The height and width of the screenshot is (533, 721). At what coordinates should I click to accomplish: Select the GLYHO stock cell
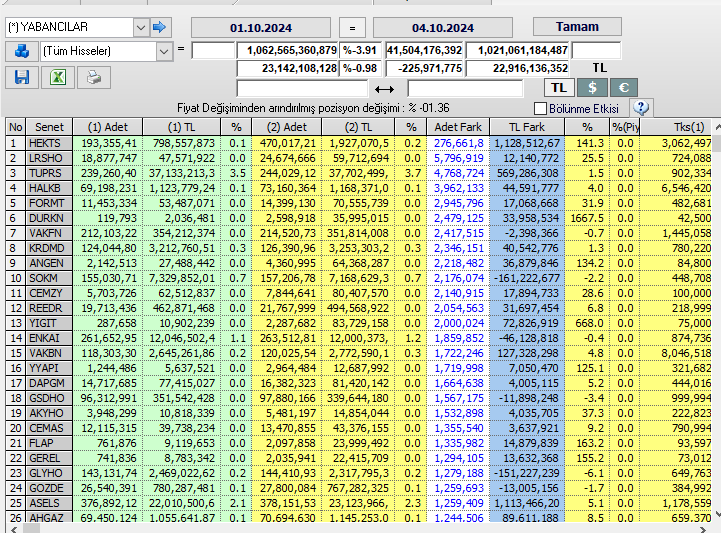click(x=49, y=473)
